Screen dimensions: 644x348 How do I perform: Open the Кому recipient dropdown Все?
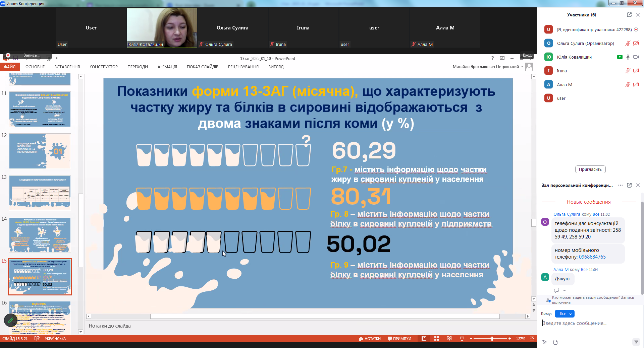565,314
